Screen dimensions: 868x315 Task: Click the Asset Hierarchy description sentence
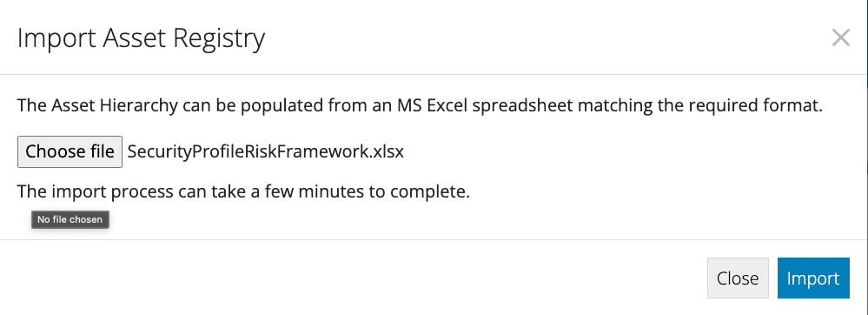coord(420,105)
